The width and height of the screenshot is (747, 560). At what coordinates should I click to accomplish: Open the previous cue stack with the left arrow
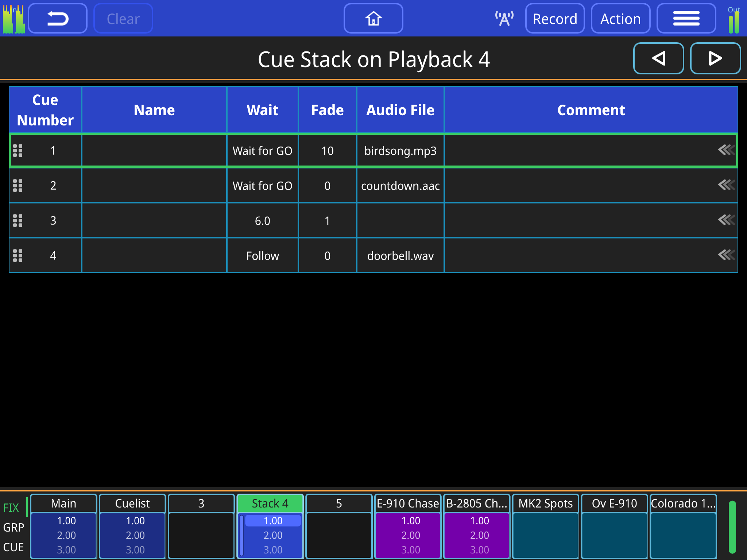(x=658, y=58)
